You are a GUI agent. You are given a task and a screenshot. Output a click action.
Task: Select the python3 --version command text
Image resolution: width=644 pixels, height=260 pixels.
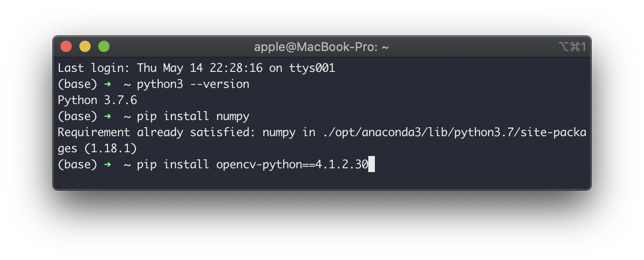pyautogui.click(x=193, y=84)
